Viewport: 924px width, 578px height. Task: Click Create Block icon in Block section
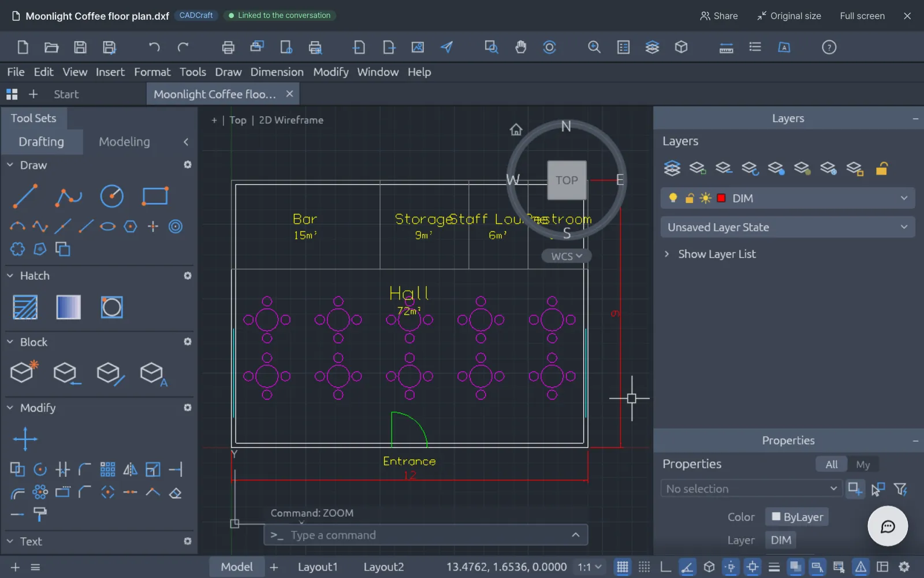[x=24, y=373]
